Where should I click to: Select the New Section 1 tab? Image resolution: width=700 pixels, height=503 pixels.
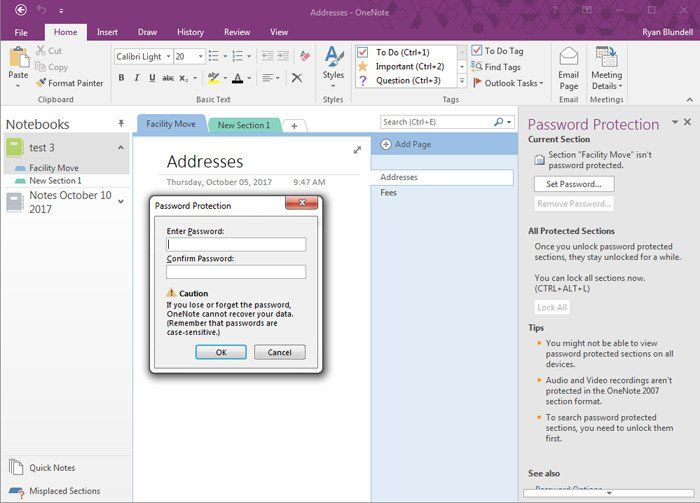tap(244, 125)
